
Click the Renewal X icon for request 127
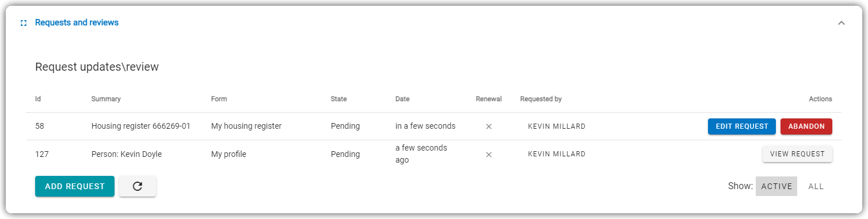point(489,154)
